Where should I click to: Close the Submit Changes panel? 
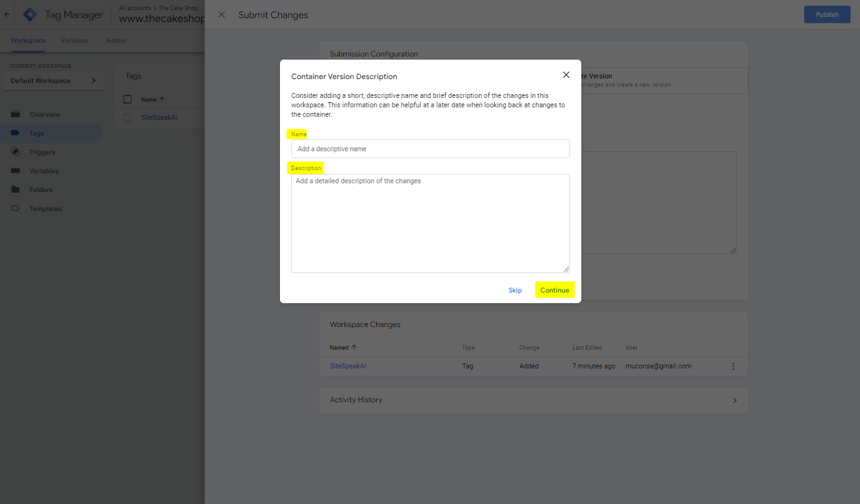[222, 14]
